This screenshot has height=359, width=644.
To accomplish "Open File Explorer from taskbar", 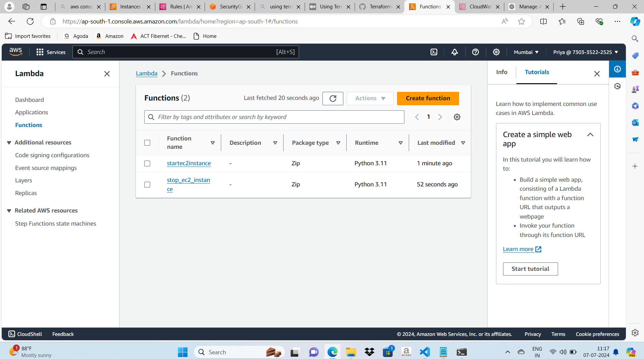I will [x=351, y=352].
